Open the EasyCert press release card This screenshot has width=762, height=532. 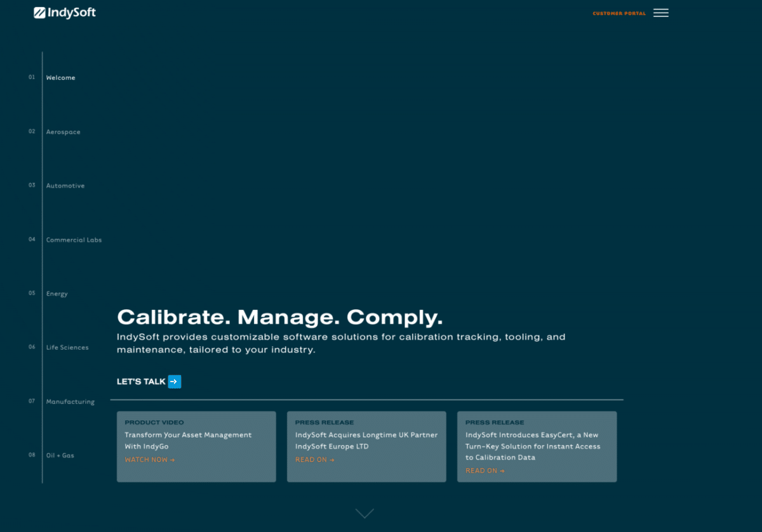pyautogui.click(x=537, y=446)
